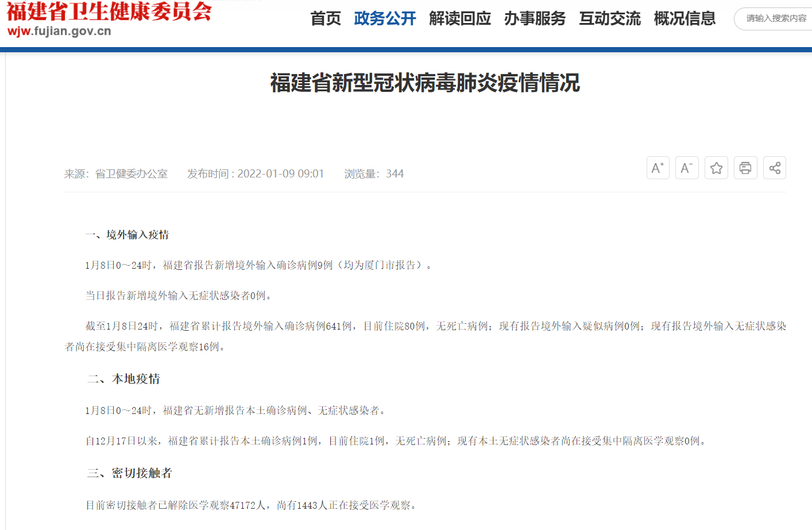Viewport: 812px width, 530px height.
Task: Open 办事服务 navigation item
Action: pos(535,18)
